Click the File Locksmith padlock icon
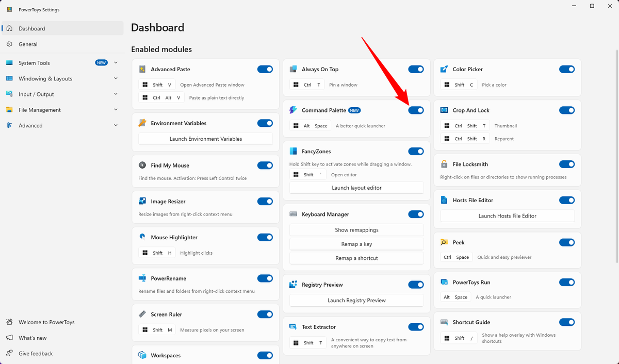619x364 pixels. click(x=444, y=164)
